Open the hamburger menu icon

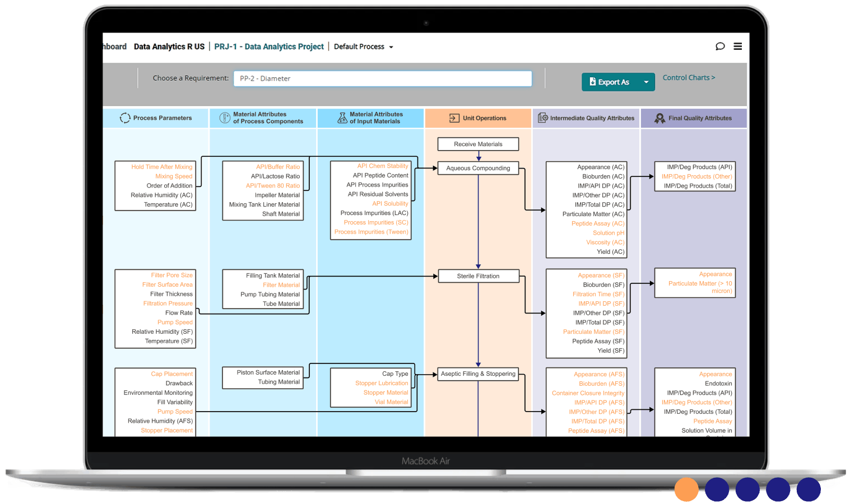738,46
